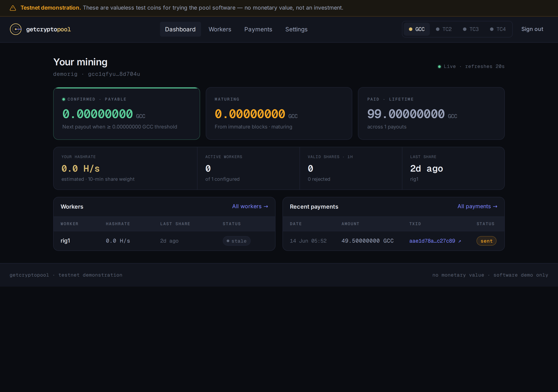
Task: Click the Your mining heading
Action: click(x=80, y=62)
